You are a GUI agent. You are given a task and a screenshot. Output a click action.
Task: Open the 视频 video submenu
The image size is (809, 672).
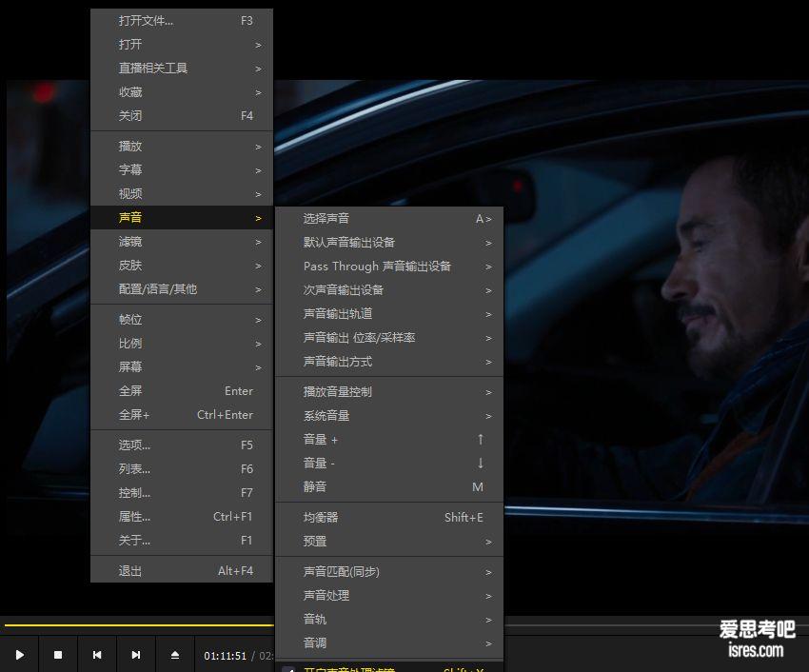click(x=182, y=193)
